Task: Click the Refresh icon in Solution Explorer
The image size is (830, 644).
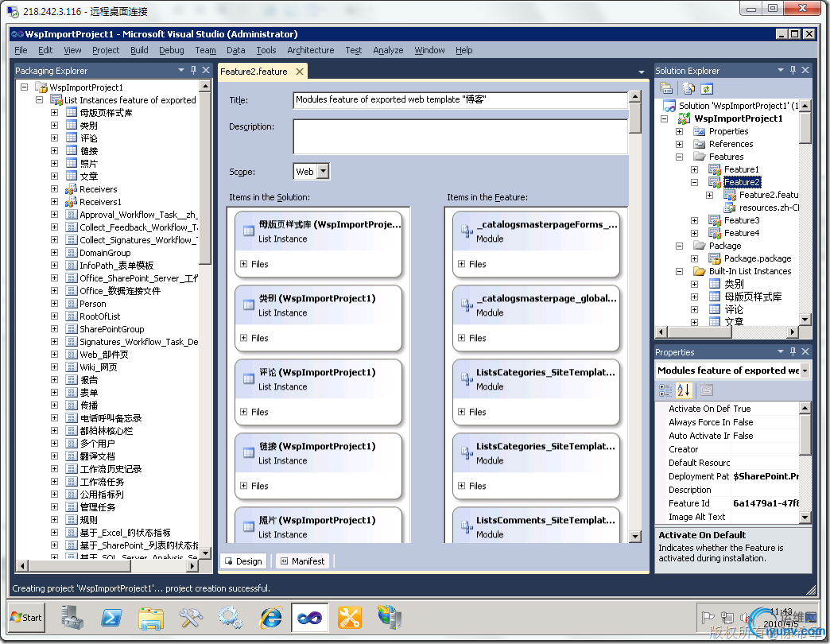Action: pos(705,88)
